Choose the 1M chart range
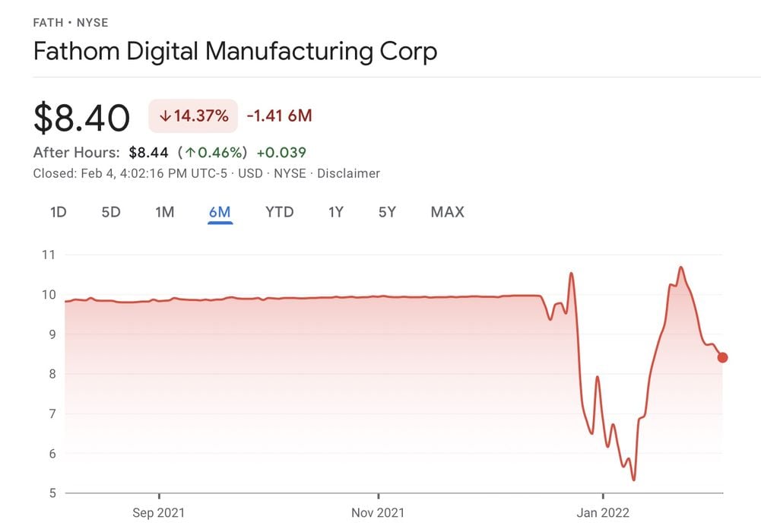The width and height of the screenshot is (761, 532). click(165, 212)
